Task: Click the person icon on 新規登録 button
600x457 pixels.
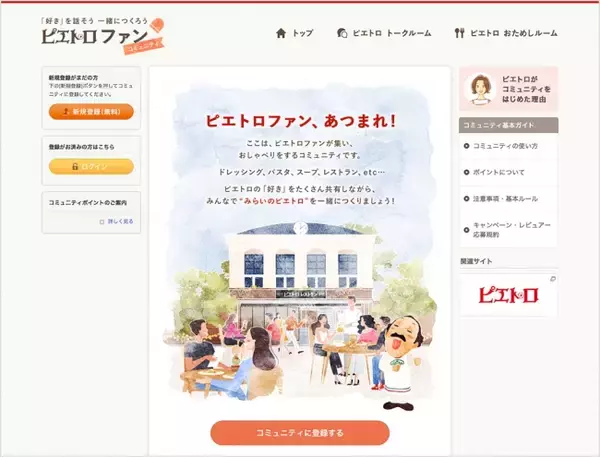Action: [x=66, y=111]
